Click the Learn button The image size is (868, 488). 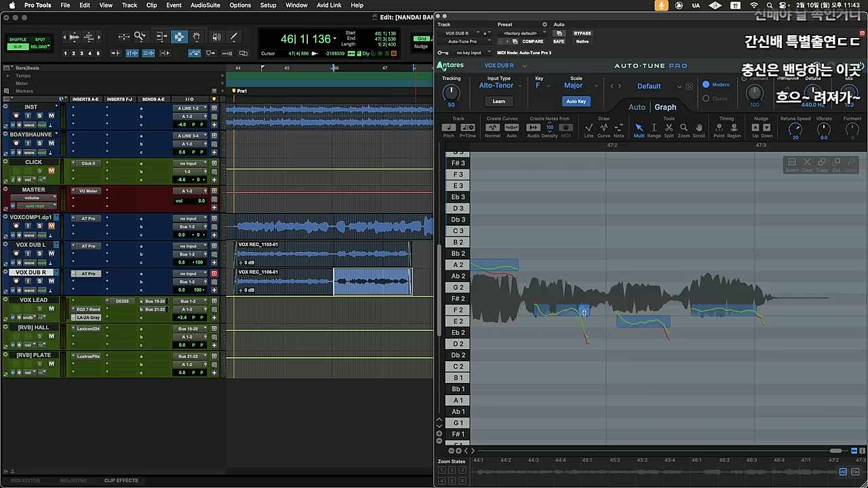tap(499, 101)
